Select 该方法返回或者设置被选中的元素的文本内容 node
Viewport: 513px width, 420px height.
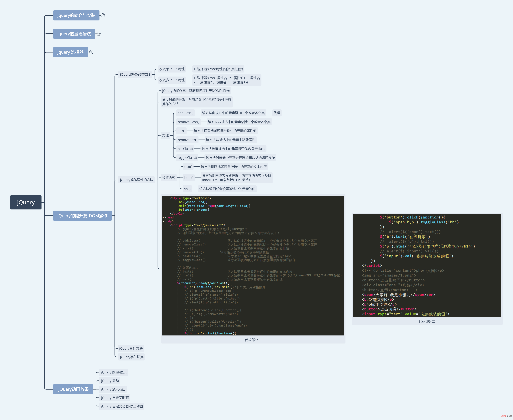click(234, 167)
